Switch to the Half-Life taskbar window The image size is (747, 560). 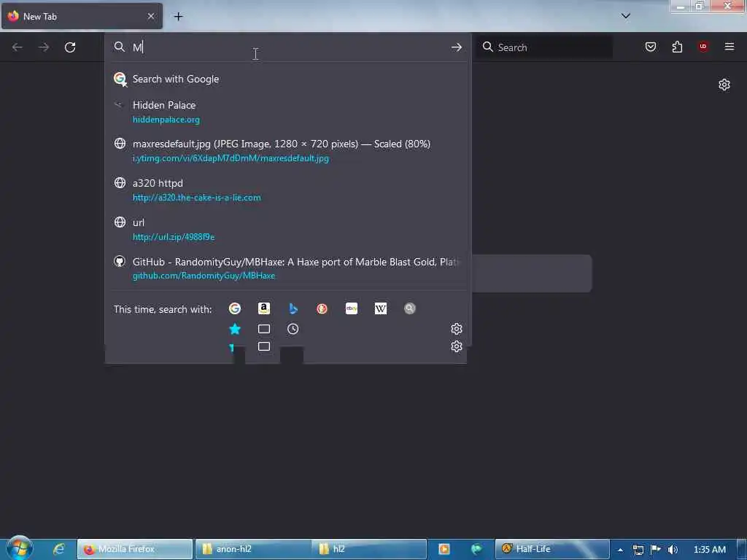552,549
